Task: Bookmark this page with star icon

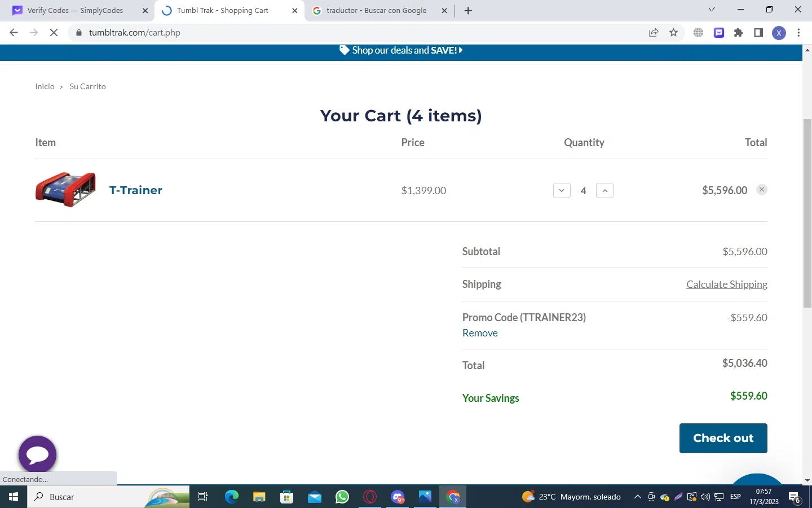Action: 673,33
